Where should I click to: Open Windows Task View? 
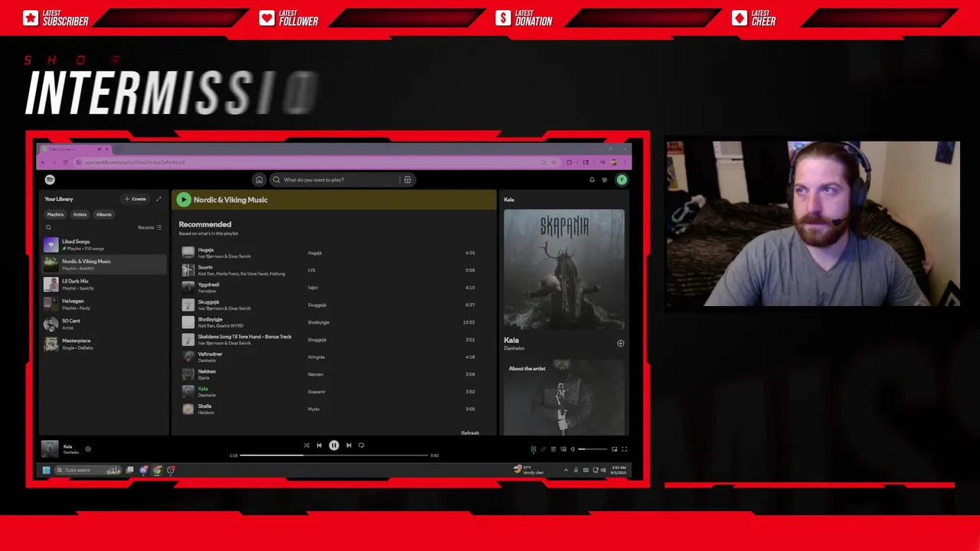[x=129, y=470]
